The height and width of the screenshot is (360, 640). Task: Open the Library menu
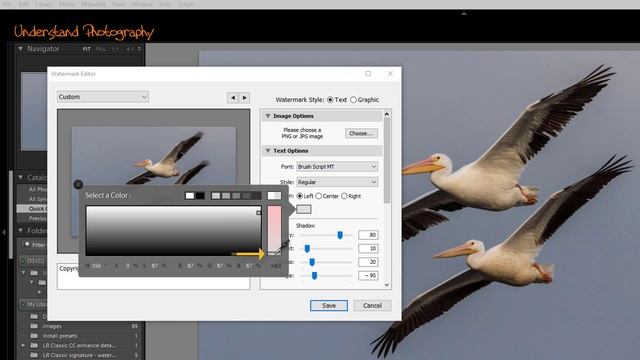(44, 4)
